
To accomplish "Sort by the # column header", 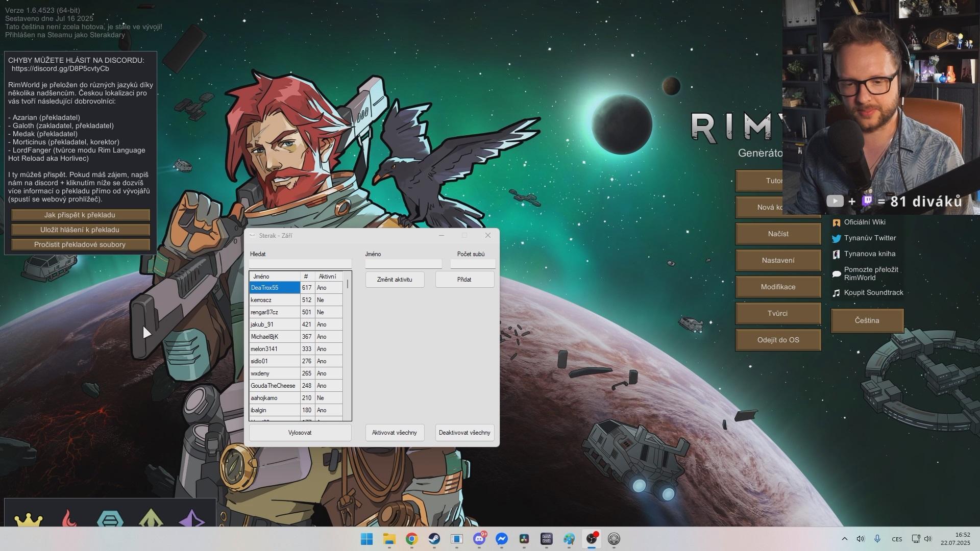I will [x=307, y=277].
